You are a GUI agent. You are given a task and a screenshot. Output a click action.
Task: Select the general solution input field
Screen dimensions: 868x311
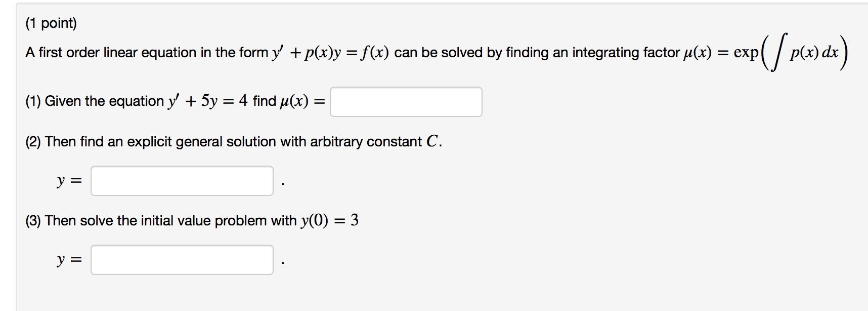point(182,179)
